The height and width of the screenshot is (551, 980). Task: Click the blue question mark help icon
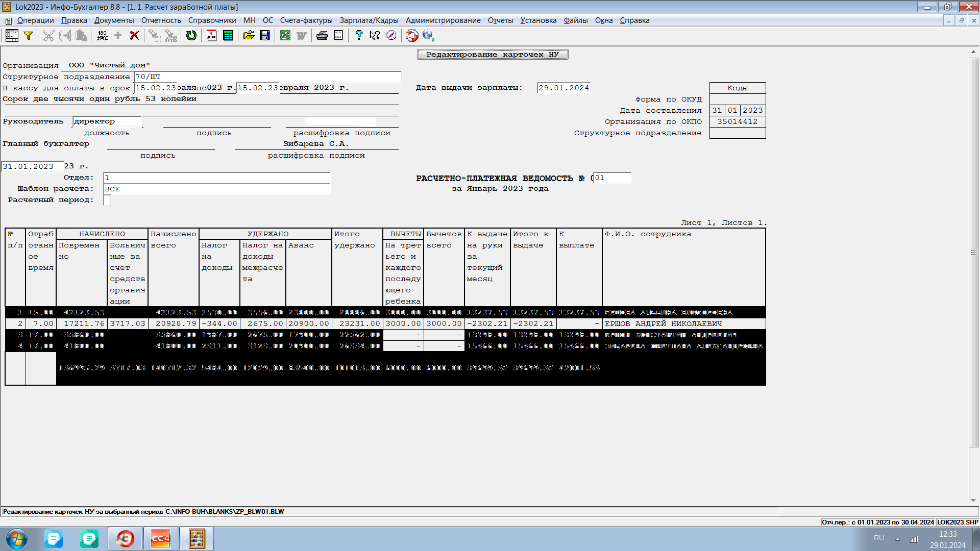click(359, 35)
